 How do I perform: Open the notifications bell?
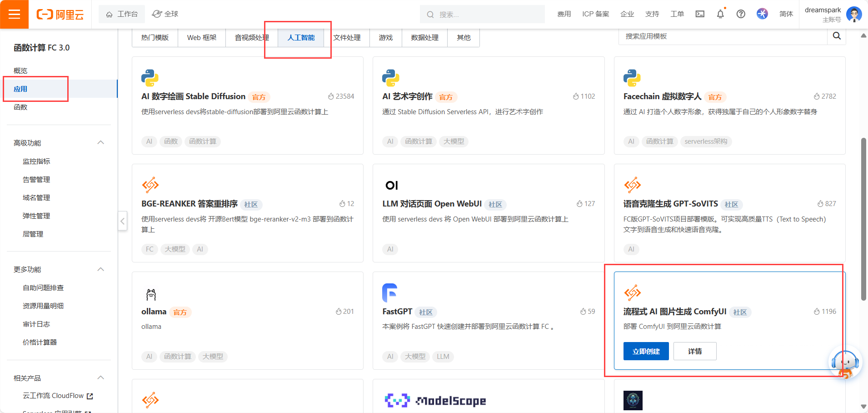coord(720,14)
